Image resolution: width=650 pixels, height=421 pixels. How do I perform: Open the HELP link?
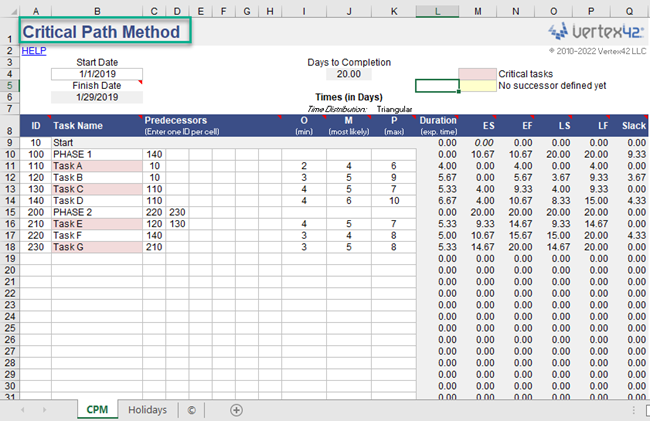[33, 50]
